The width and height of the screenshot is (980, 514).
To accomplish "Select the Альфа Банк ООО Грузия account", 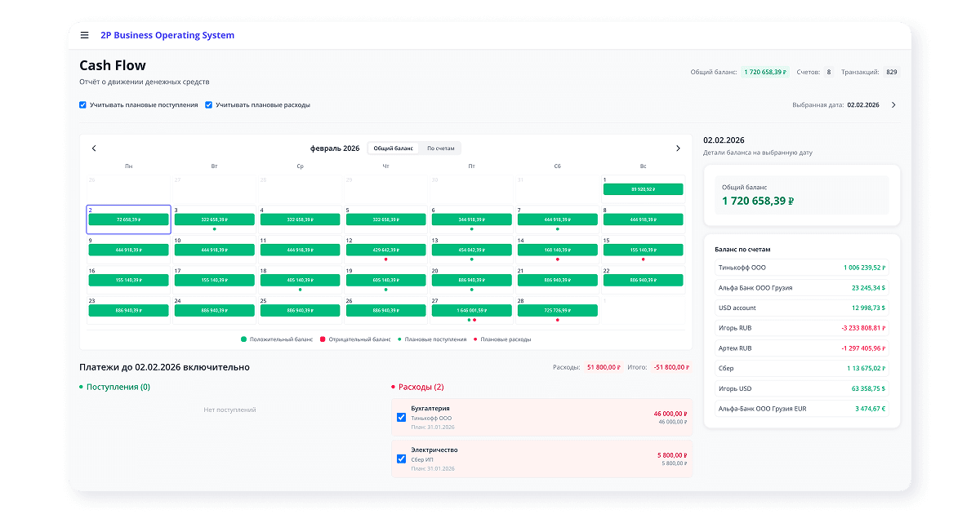I will coord(801,287).
